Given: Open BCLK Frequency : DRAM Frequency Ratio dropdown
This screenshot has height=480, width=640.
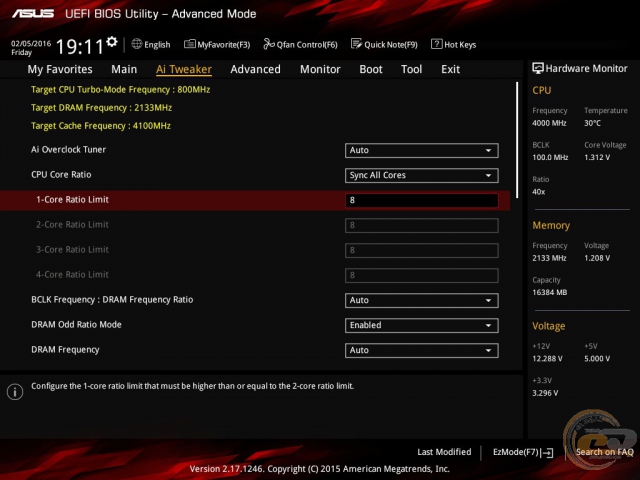Looking at the screenshot, I should 421,300.
